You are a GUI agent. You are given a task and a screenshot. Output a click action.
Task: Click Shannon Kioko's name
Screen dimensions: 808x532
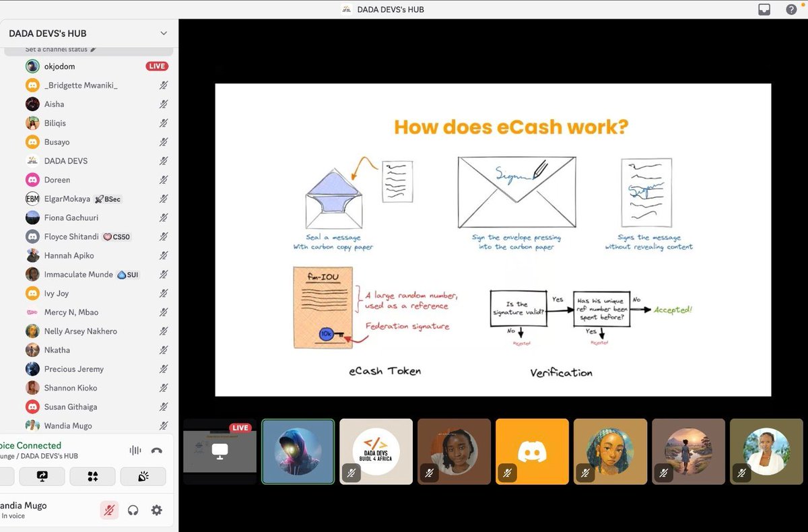pyautogui.click(x=71, y=388)
